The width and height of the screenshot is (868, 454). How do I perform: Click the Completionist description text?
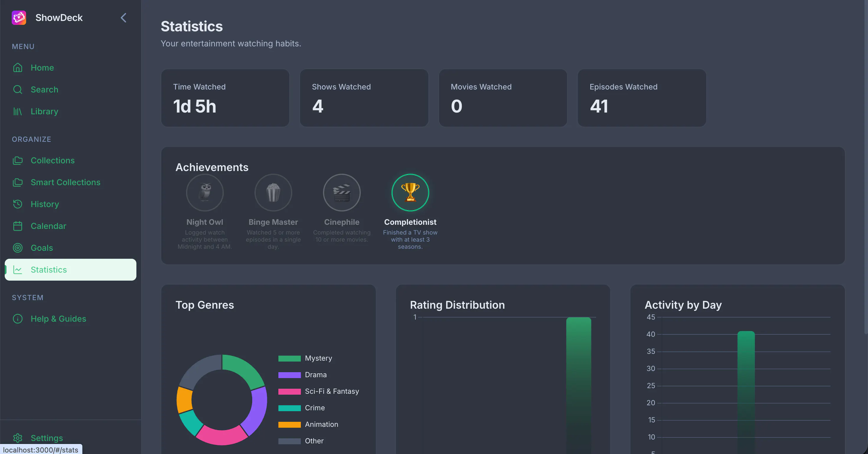[410, 240]
